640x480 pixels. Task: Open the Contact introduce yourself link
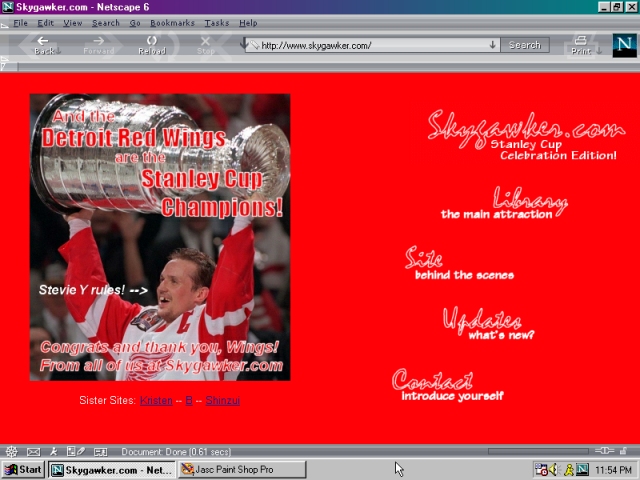tap(448, 385)
